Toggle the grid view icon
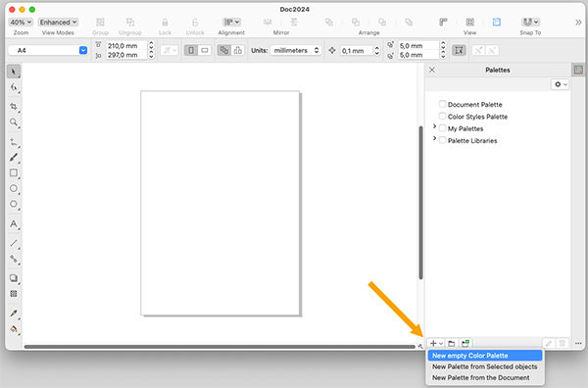588x388 pixels. click(x=469, y=23)
